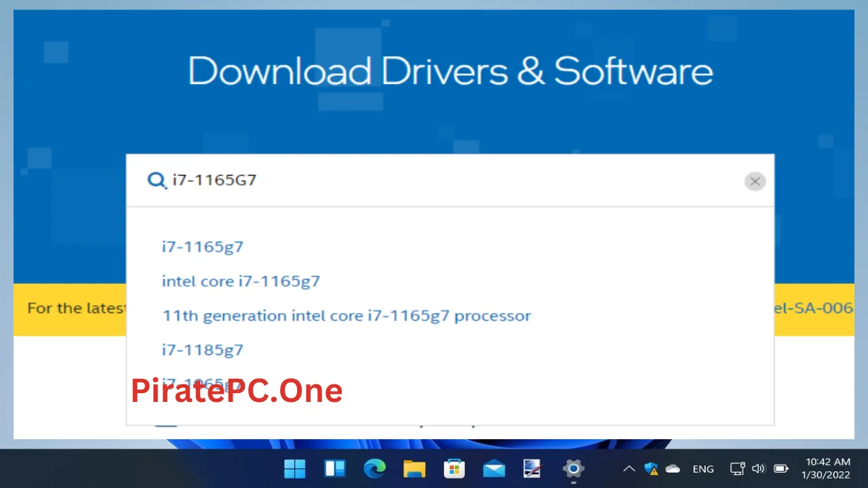The image size is (868, 488).
Task: Open Windows Security tray icon with warning
Action: (651, 468)
